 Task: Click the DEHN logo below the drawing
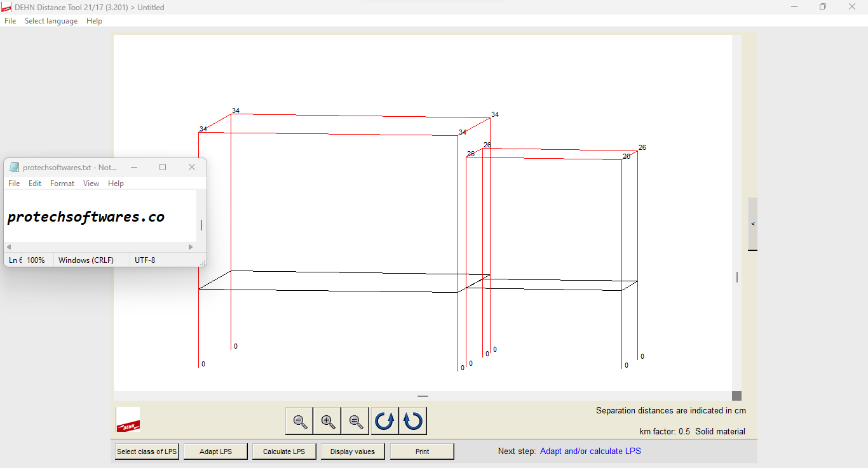[128, 420]
